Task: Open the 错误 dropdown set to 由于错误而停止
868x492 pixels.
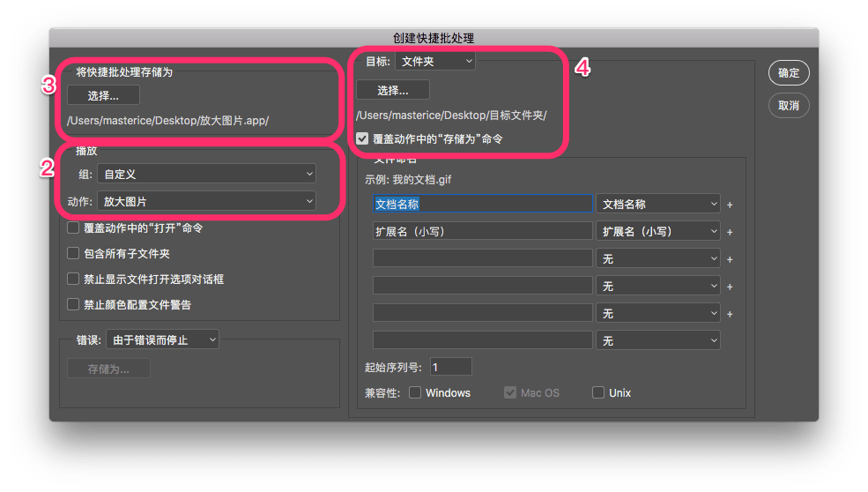Action: (162, 339)
